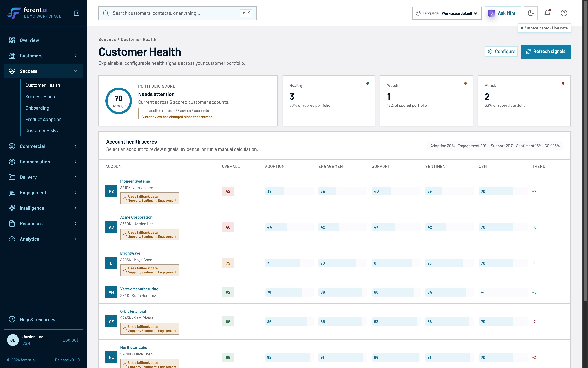Click the At risk summary card
Image resolution: width=588 pixels, height=368 pixels.
[524, 101]
